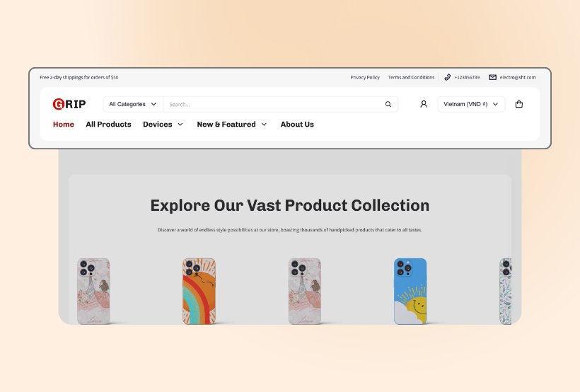580x392 pixels.
Task: Open the shopping bag cart icon
Action: click(519, 104)
